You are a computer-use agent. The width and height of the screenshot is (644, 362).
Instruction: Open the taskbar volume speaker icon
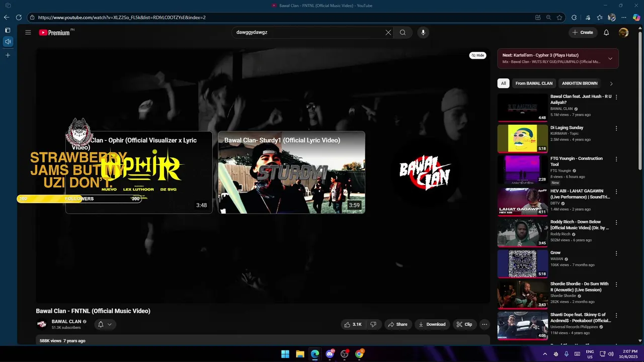coord(611,354)
